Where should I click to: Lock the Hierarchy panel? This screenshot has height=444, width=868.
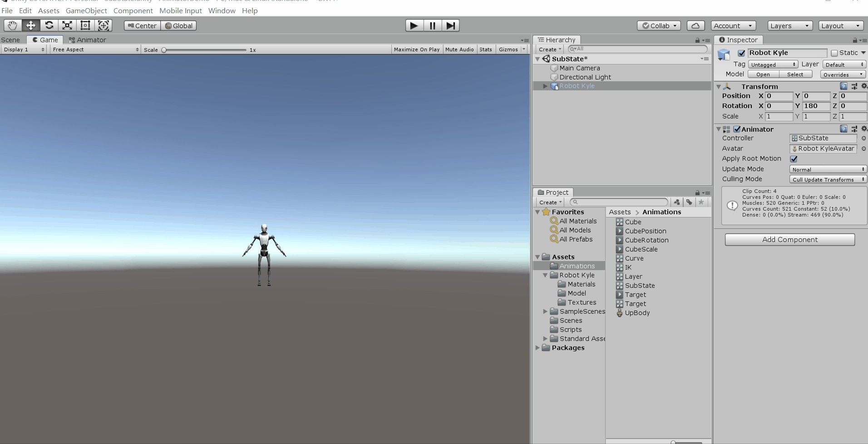click(697, 40)
